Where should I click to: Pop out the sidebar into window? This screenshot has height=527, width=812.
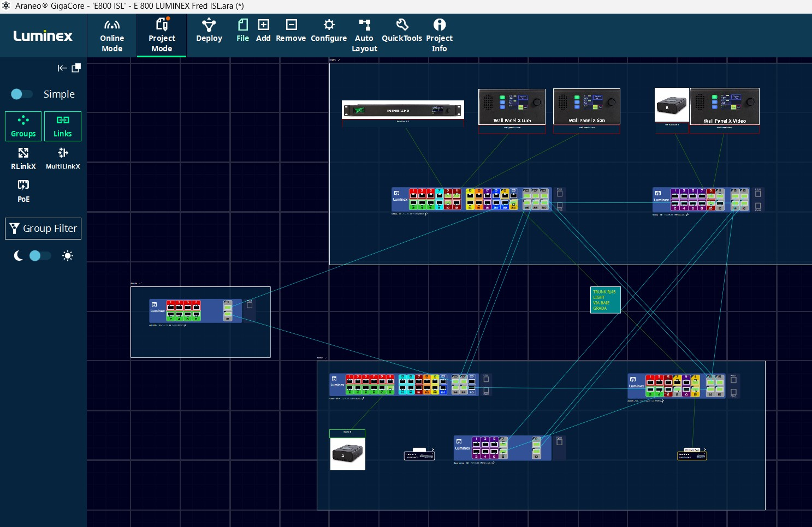point(76,68)
